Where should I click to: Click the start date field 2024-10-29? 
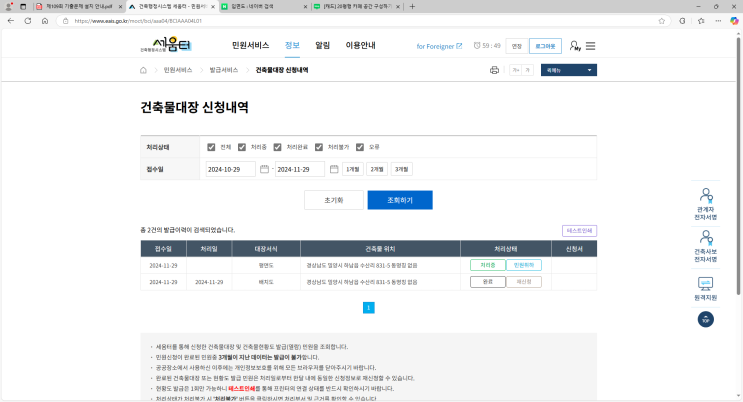click(230, 169)
